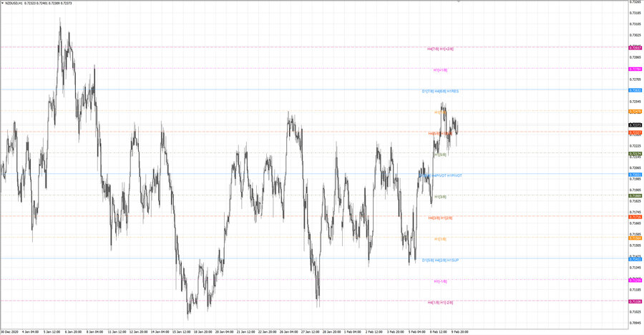The width and height of the screenshot is (644, 335).
Task: Click the 'H4[3/8] H1[2/8]' orange-red label
Action: tap(440, 218)
